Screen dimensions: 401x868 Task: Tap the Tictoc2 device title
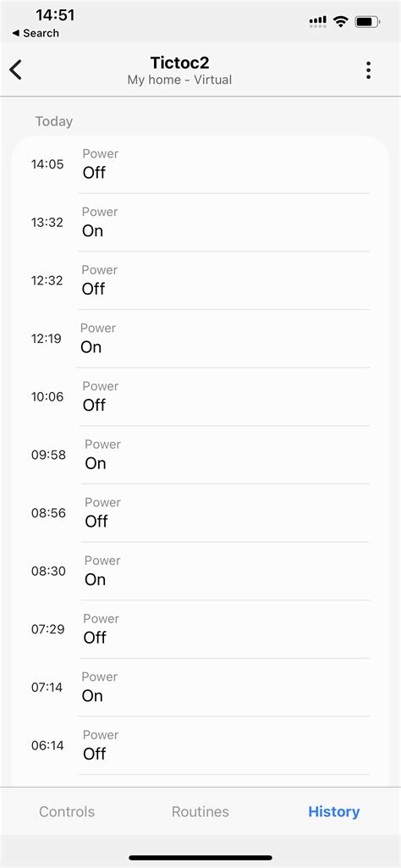coord(179,62)
